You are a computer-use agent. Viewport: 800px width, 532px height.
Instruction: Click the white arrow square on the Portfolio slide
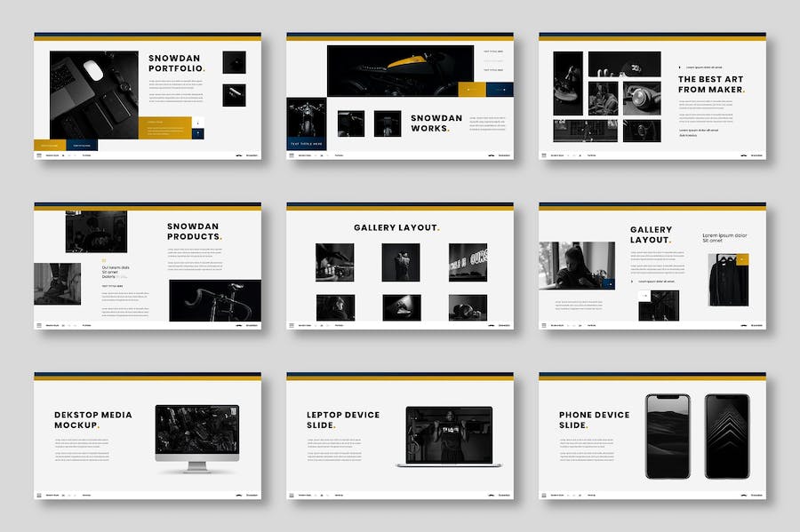click(x=198, y=122)
